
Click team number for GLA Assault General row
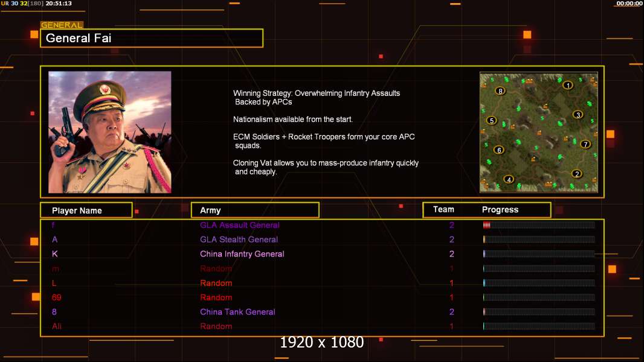[452, 225]
